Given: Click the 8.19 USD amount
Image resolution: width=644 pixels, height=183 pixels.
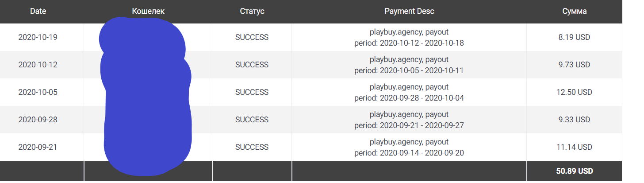Looking at the screenshot, I should pyautogui.click(x=574, y=37).
